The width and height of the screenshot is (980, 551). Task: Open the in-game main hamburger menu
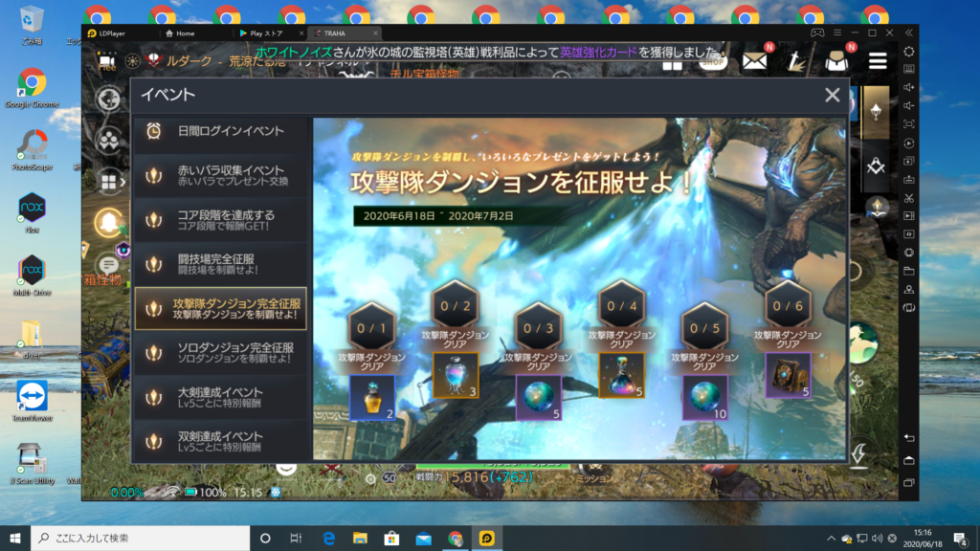point(878,60)
